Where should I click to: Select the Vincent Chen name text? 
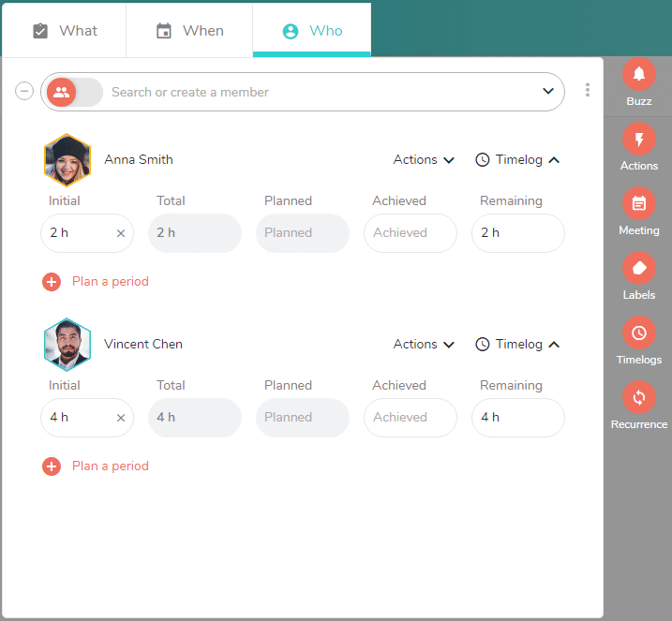[x=143, y=344]
